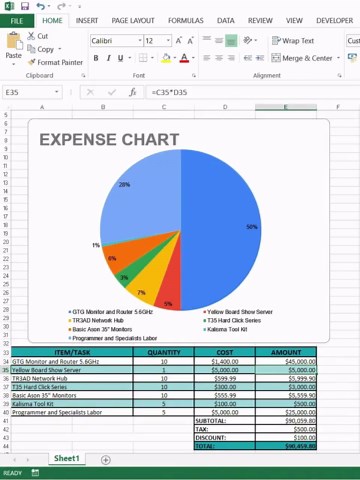Click the macro record icon in status bar
This screenshot has width=360, height=480.
click(35, 473)
